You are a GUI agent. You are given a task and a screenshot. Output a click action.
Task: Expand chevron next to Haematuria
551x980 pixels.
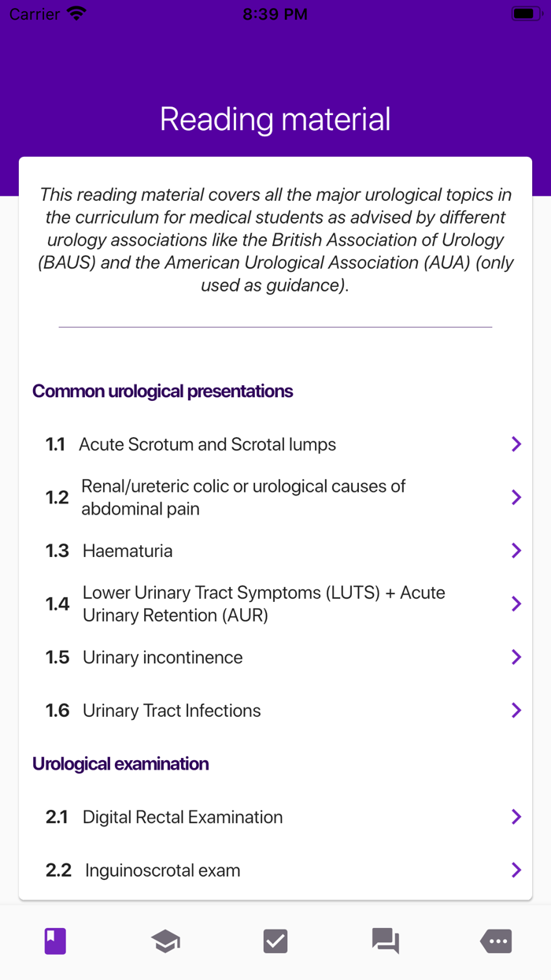click(x=516, y=551)
